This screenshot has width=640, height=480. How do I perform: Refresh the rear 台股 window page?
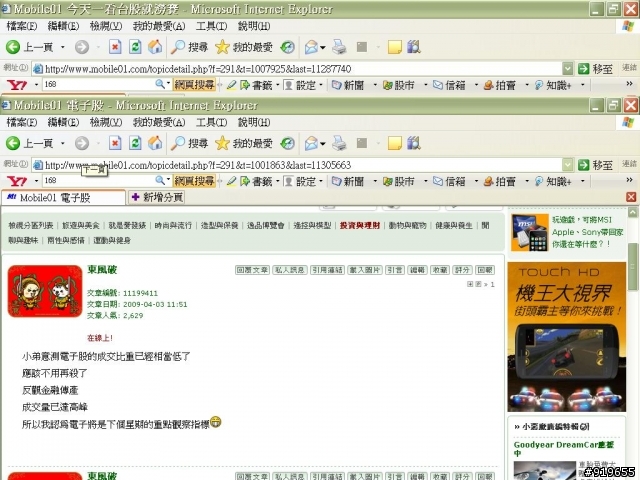point(135,47)
